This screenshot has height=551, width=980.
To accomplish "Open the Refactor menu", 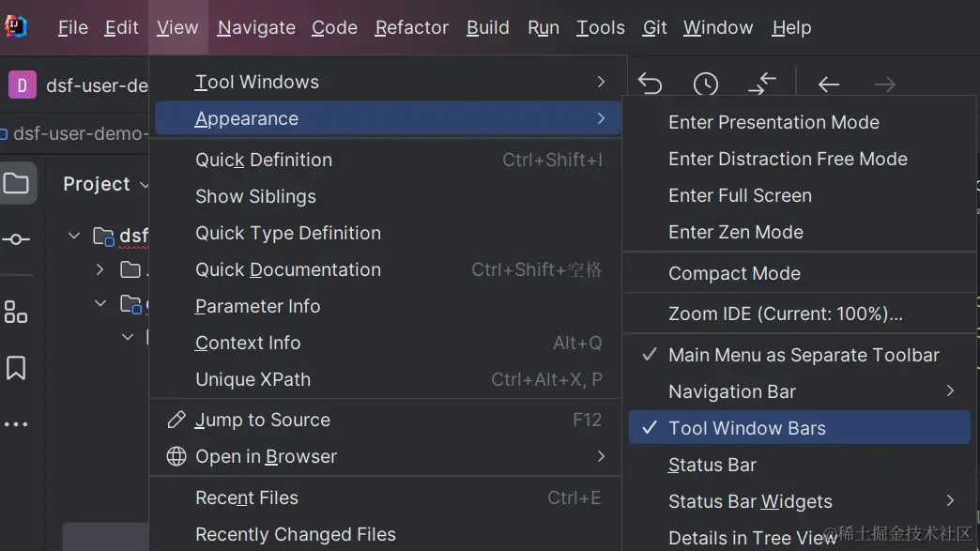I will pos(411,27).
